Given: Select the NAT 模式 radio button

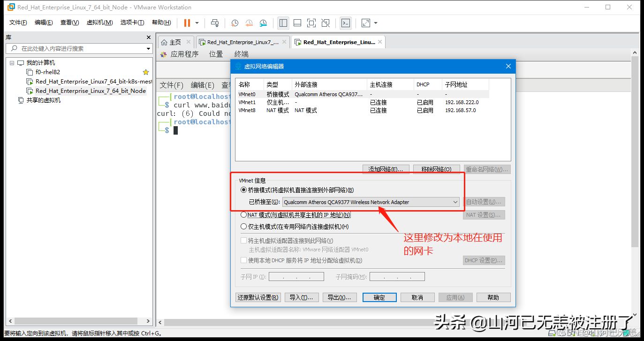Looking at the screenshot, I should (243, 215).
